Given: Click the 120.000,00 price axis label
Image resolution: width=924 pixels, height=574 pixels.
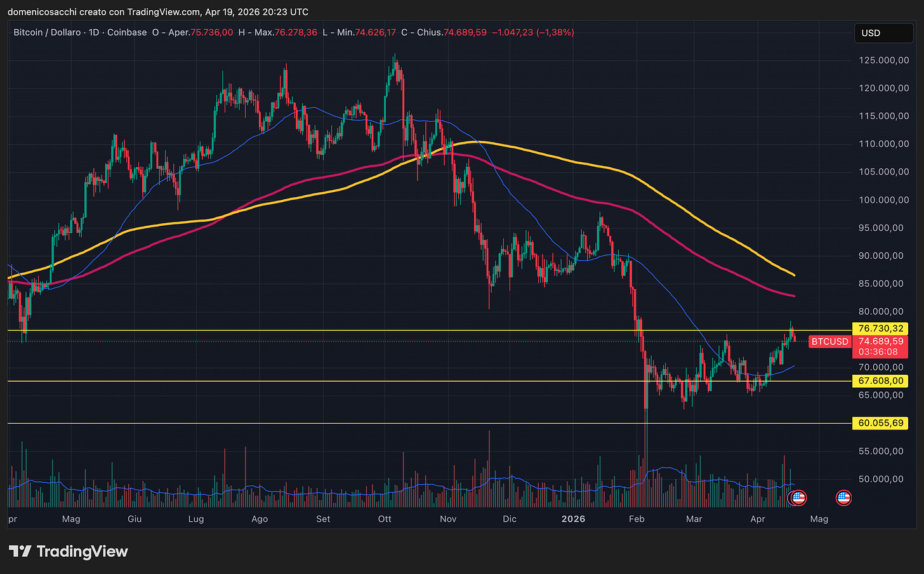Looking at the screenshot, I should (x=884, y=88).
